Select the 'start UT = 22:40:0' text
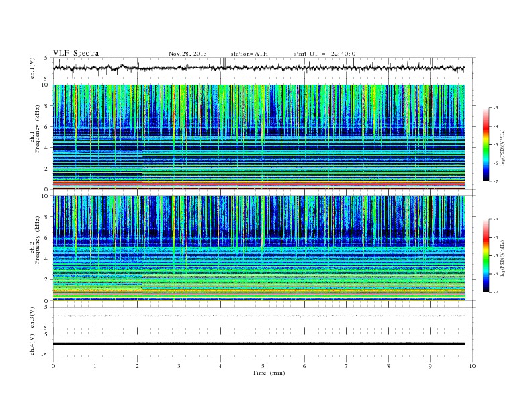This screenshot has width=532, height=411. pos(324,54)
